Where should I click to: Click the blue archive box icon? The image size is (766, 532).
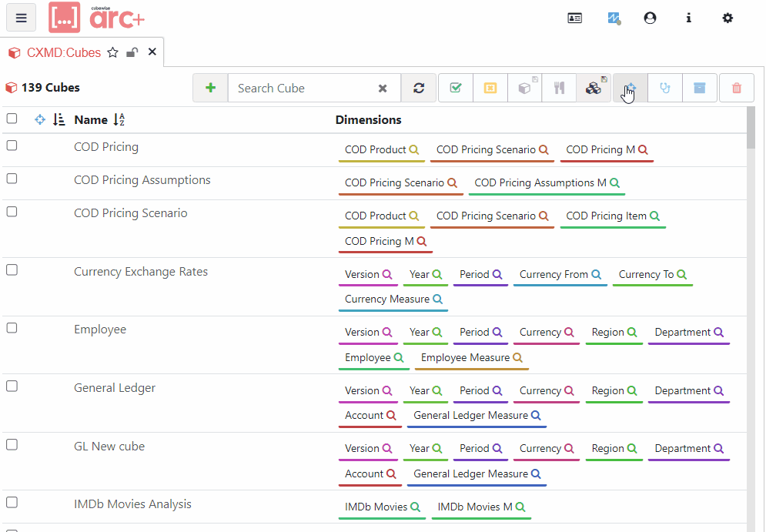tap(700, 89)
